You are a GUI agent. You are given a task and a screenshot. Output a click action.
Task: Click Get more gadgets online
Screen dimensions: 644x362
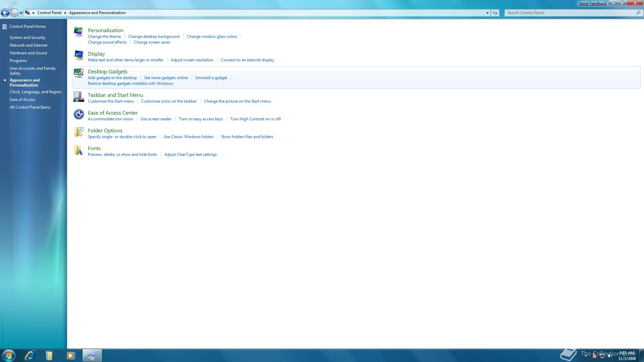click(166, 78)
